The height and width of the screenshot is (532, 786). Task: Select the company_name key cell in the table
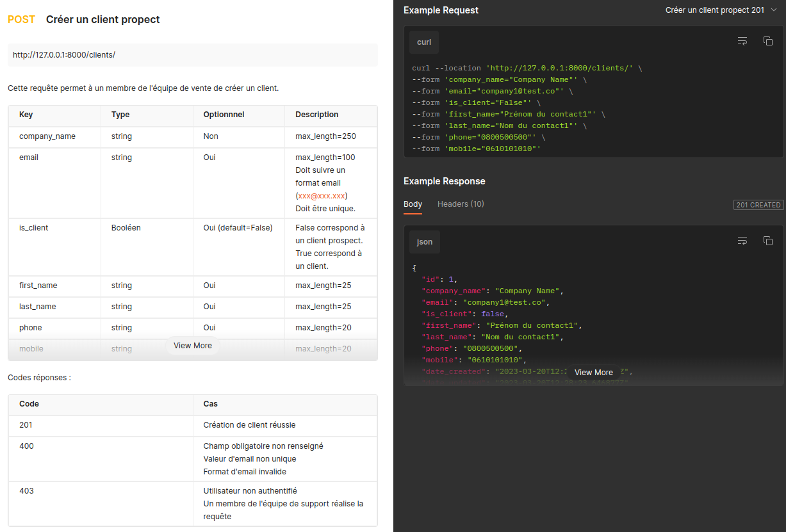pyautogui.click(x=47, y=136)
